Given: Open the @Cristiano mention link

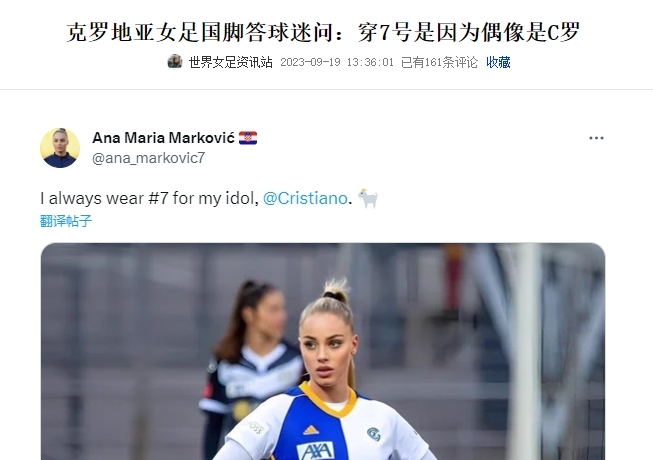Looking at the screenshot, I should tap(305, 198).
